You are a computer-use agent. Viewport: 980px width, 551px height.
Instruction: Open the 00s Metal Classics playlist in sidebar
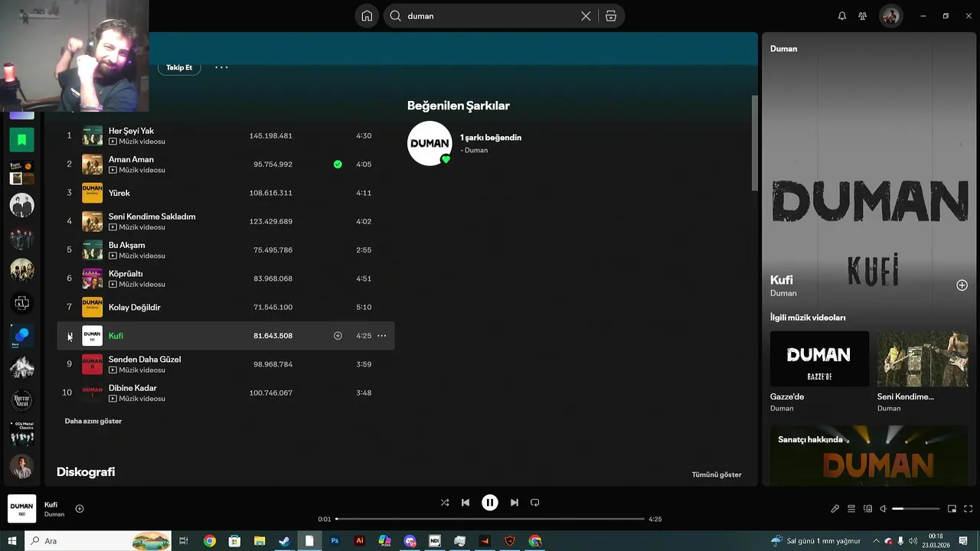pyautogui.click(x=21, y=433)
